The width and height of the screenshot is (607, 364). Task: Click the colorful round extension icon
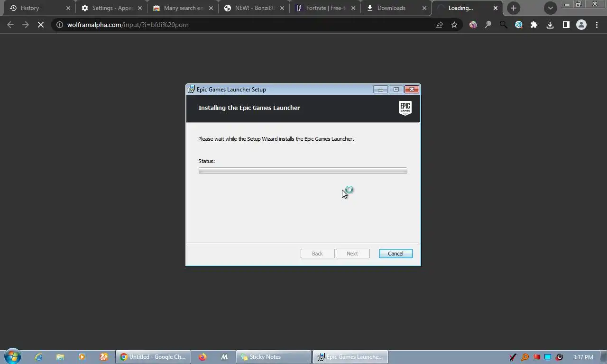[473, 25]
